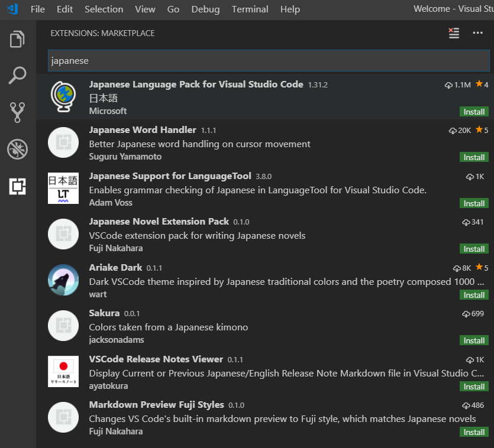Install Japanese Language Pack for Visual Studio Code
The height and width of the screenshot is (448, 494).
[x=474, y=112]
